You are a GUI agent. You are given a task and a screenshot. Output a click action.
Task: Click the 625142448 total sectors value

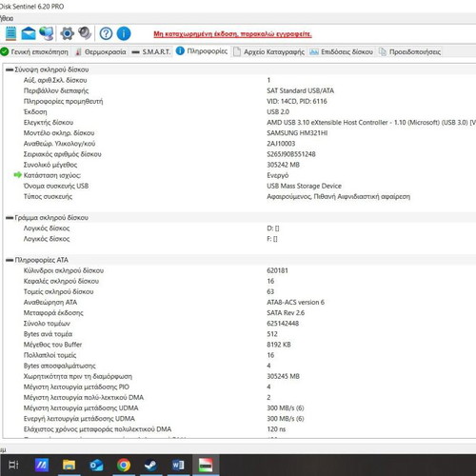pos(283,324)
